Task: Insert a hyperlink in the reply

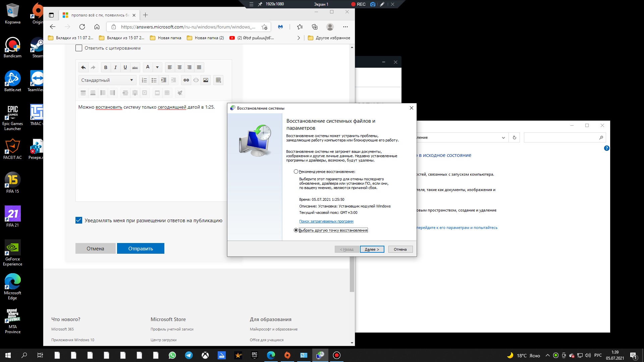Action: (186, 80)
